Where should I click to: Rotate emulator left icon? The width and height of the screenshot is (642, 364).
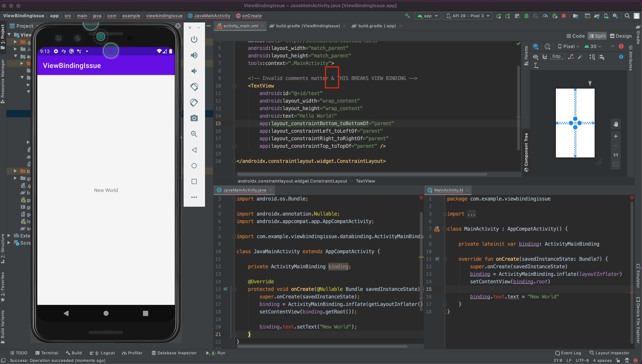194,87
